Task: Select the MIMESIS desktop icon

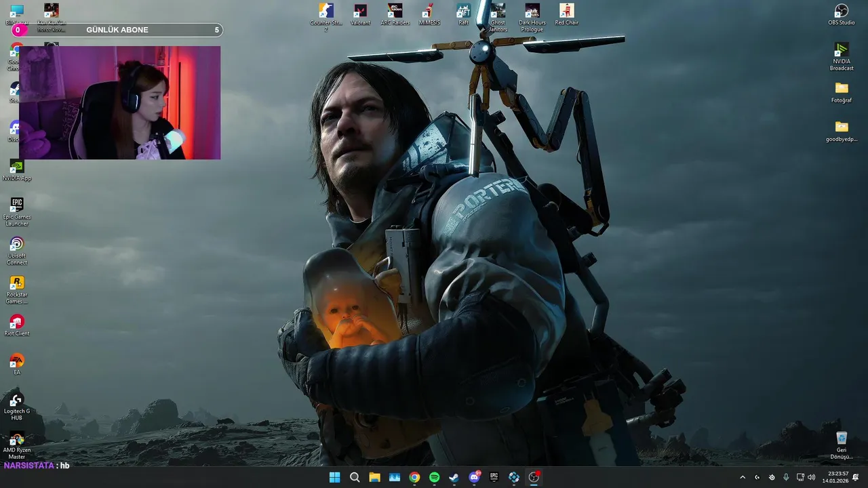Action: point(429,15)
